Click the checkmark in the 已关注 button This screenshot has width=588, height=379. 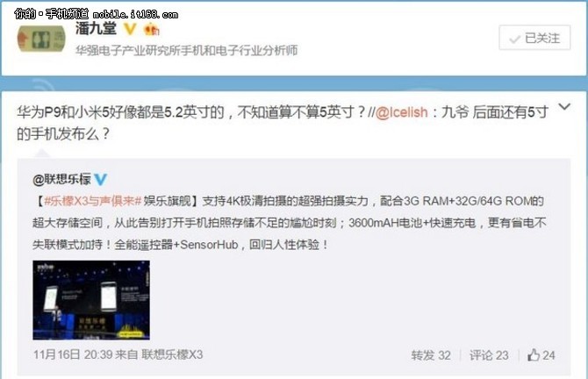pos(515,39)
